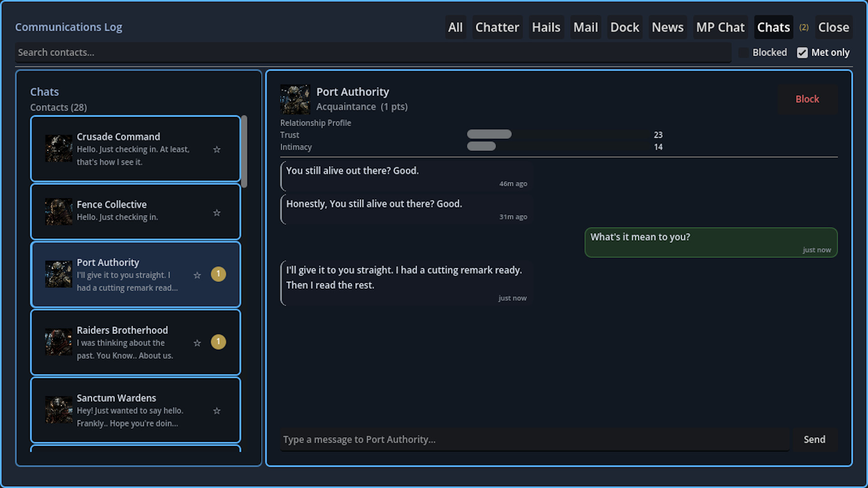This screenshot has width=868, height=488.
Task: Favorite Port Authority with its star icon
Action: click(197, 275)
